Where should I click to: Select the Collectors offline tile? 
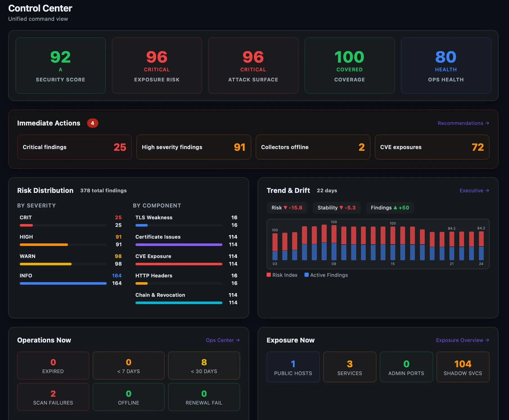tap(313, 147)
